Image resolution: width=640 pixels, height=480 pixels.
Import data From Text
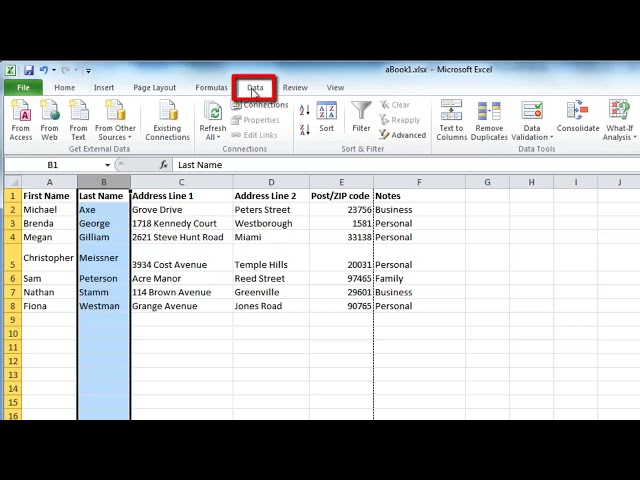(x=78, y=120)
